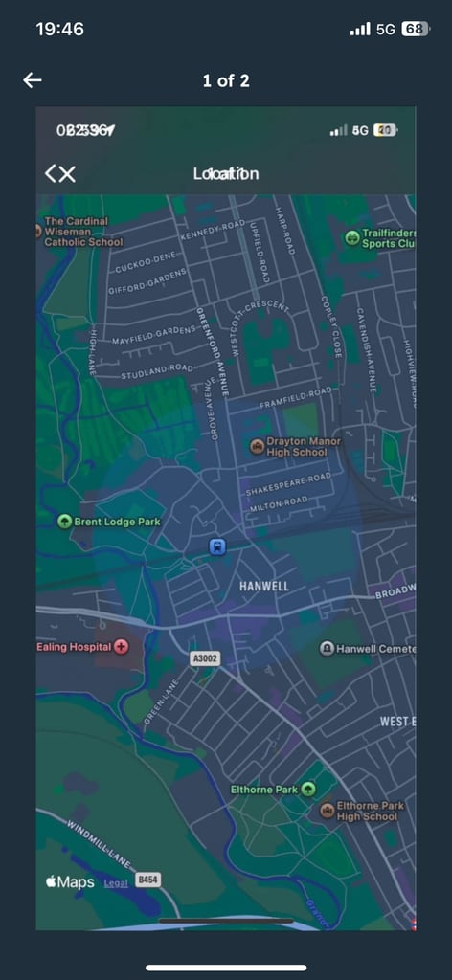Tap The Cardinal Wiseman Catholic School label
This screenshot has height=980, width=452.
pyautogui.click(x=83, y=232)
